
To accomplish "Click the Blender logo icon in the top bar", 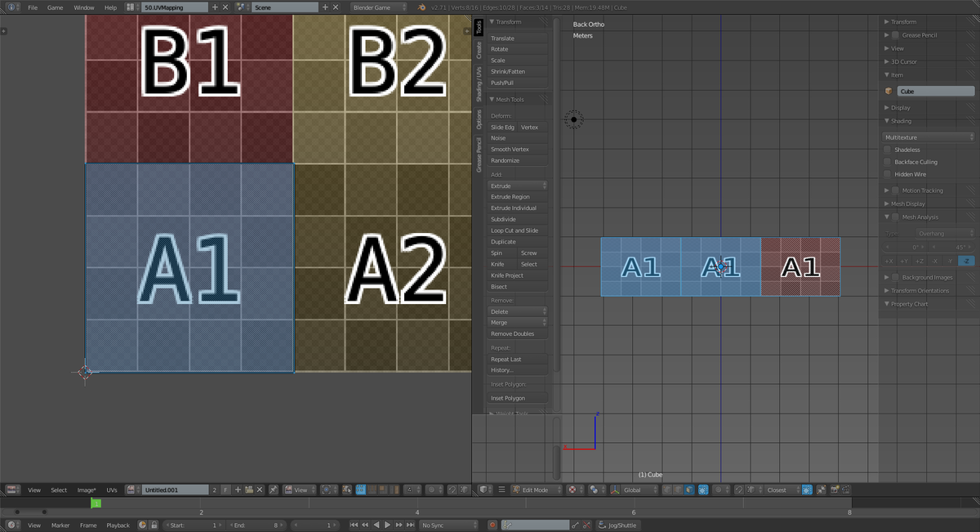I will pyautogui.click(x=423, y=7).
